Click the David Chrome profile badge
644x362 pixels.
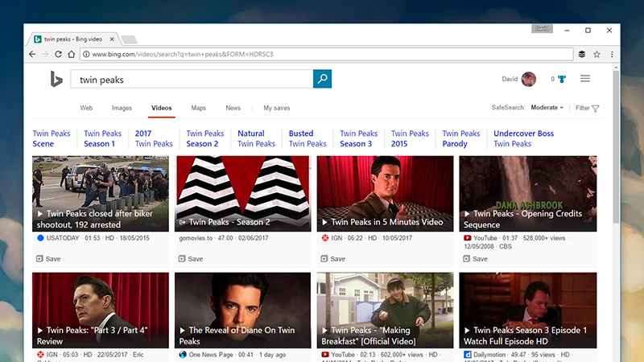(542, 29)
